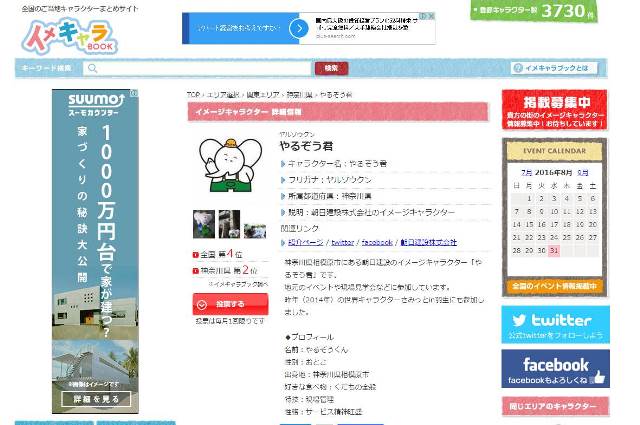Open the 神奈川県 breadcrumb link
Image resolution: width=640 pixels, height=425 pixels.
[x=299, y=95]
